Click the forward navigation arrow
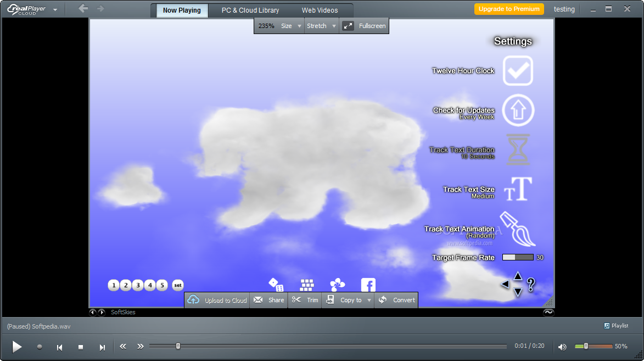The height and width of the screenshot is (361, 644). pyautogui.click(x=100, y=8)
